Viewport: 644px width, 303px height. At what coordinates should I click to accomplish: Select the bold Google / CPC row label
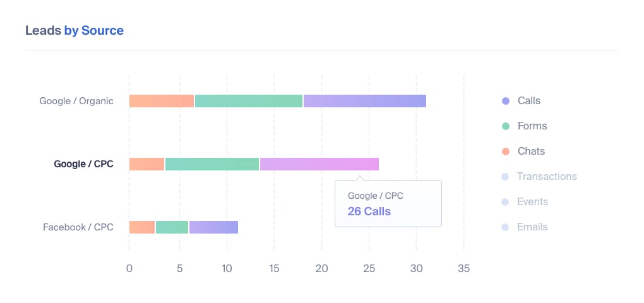pyautogui.click(x=84, y=164)
